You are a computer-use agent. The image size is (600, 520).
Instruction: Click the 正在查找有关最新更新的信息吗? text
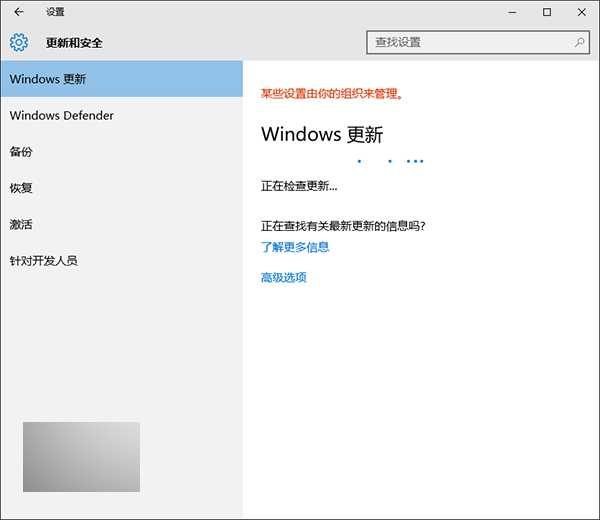coord(343,226)
